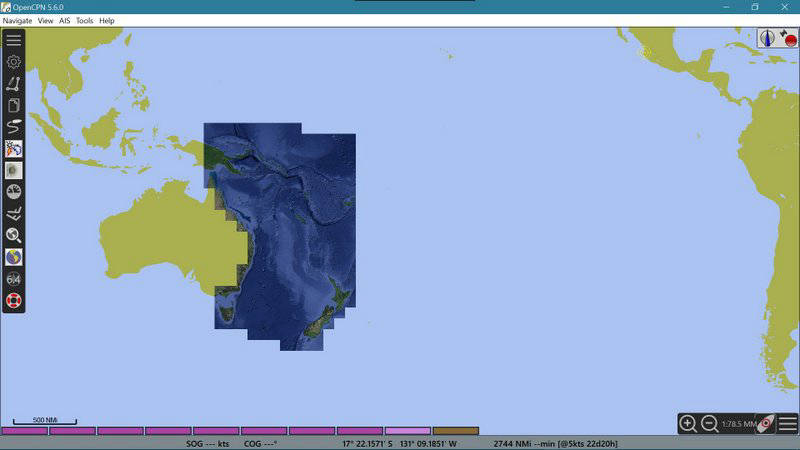Screen dimensions: 800x450
Task: Click the world globe chart icon
Action: pos(14,257)
